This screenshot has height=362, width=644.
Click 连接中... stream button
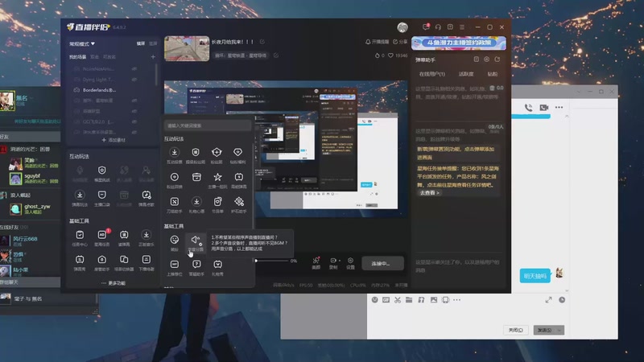[382, 264]
